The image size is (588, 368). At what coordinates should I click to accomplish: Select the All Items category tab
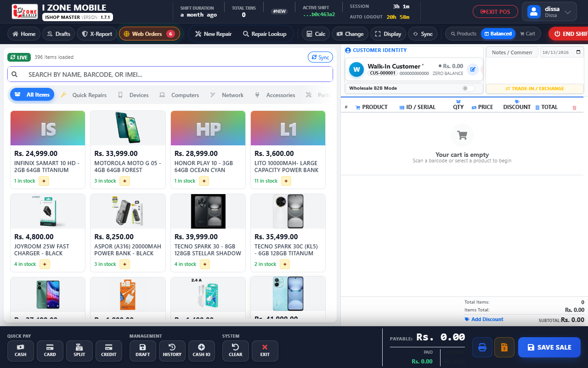32,95
